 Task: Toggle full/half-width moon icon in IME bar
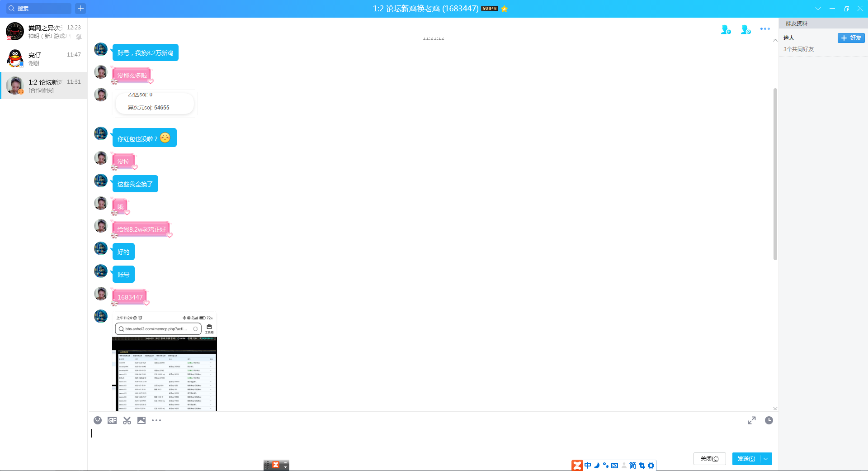point(597,465)
